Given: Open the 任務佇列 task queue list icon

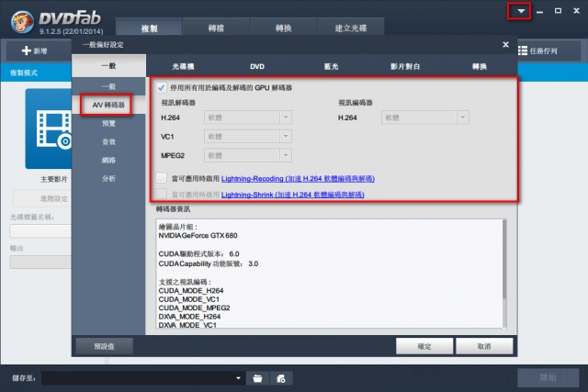Looking at the screenshot, I should point(523,50).
